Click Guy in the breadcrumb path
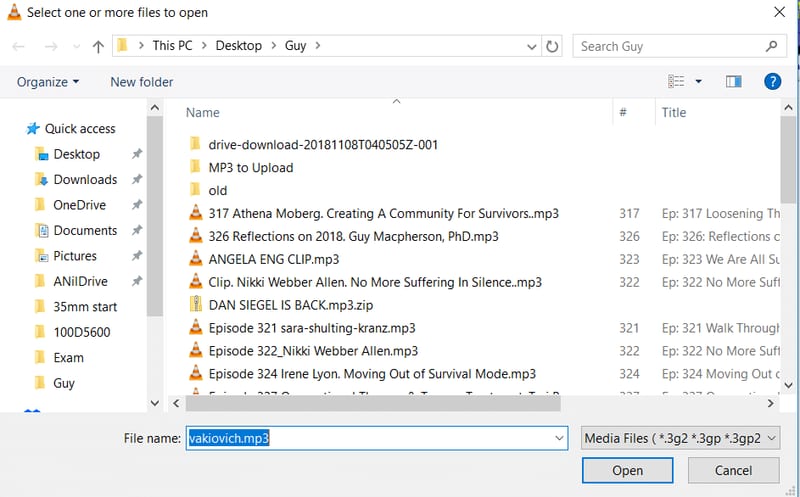The width and height of the screenshot is (800, 497). click(x=295, y=46)
